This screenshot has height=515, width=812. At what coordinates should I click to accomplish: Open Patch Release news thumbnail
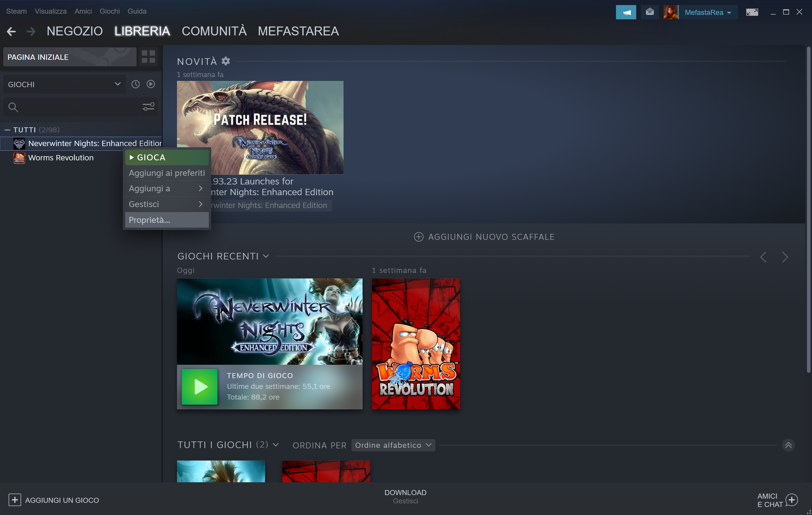(260, 127)
